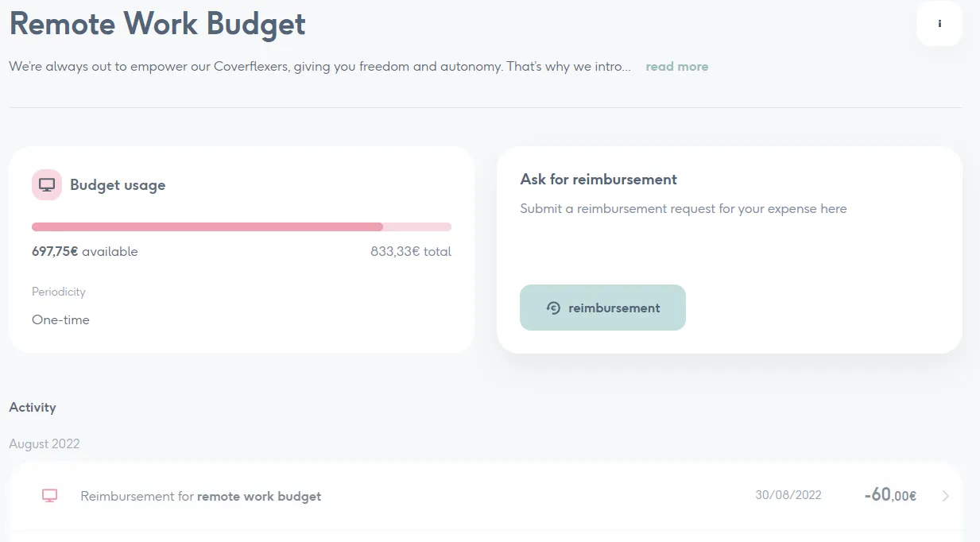Click the Budget usage card heading
Screen dimensions: 980x542
click(118, 185)
